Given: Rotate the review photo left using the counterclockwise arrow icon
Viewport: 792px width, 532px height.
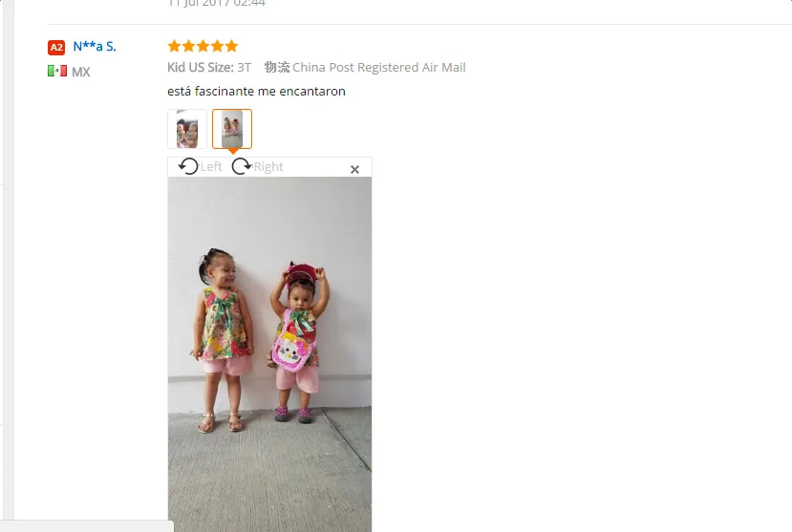Looking at the screenshot, I should click(188, 166).
